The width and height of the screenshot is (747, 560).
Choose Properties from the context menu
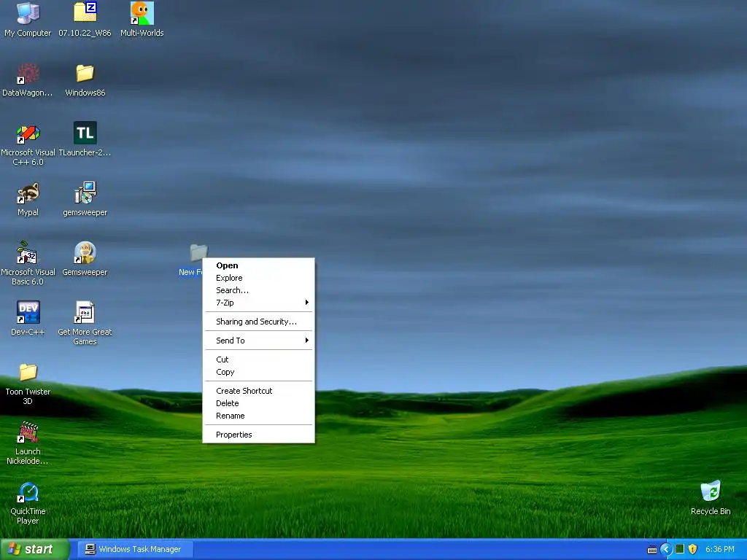point(259,435)
